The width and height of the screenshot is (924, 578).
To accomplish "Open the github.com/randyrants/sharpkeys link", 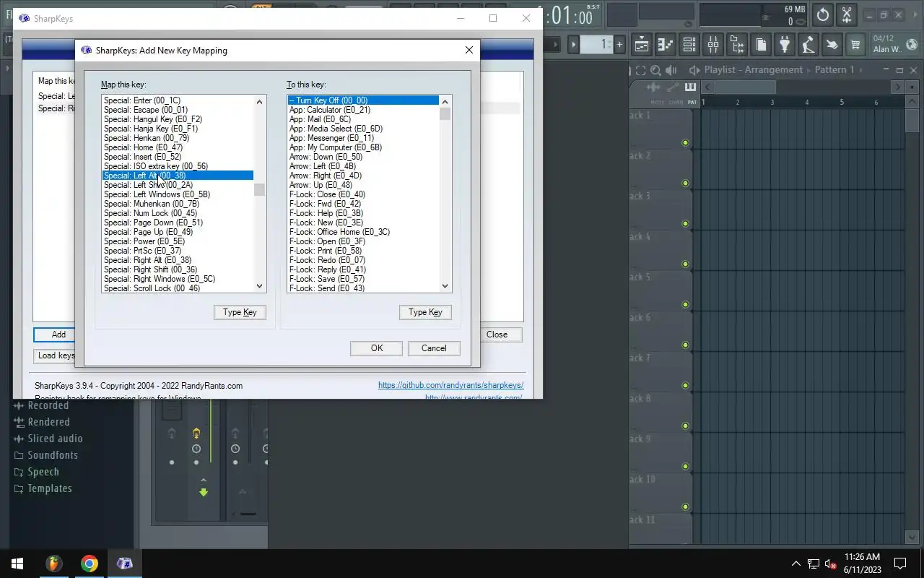I will pos(450,385).
